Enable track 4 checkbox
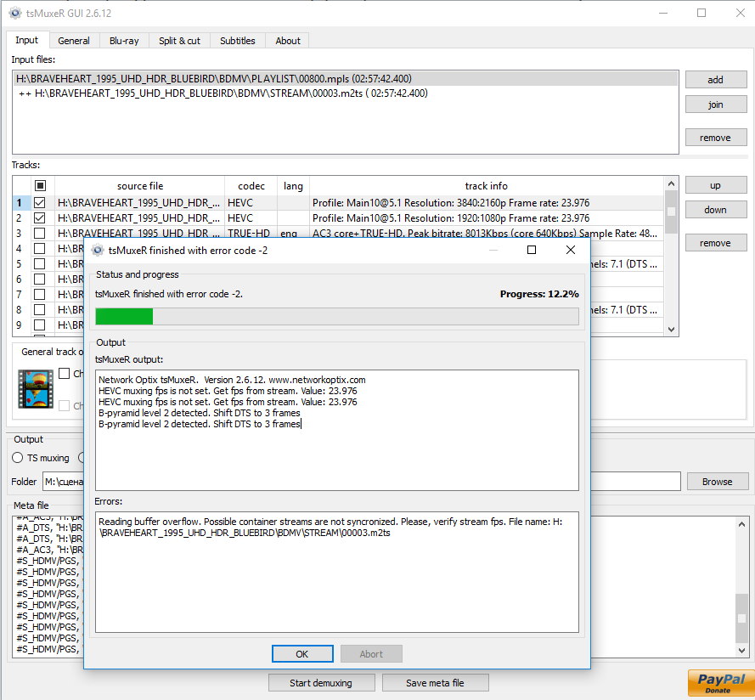The height and width of the screenshot is (700, 755). 39,249
